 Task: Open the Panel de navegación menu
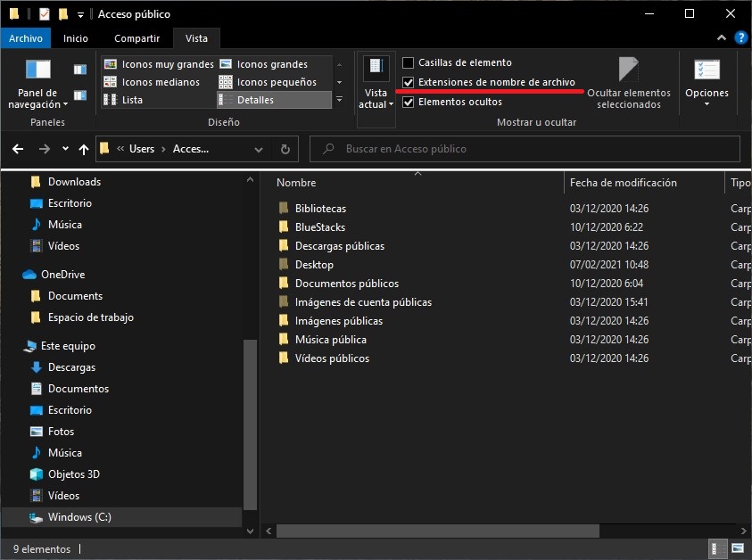pos(38,84)
